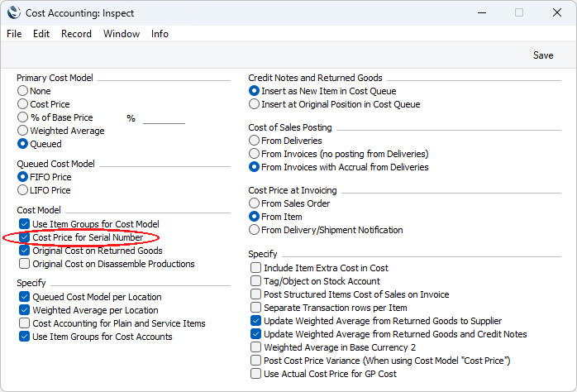The height and width of the screenshot is (392, 577).
Task: Select Queued primary cost model
Action: coord(23,144)
